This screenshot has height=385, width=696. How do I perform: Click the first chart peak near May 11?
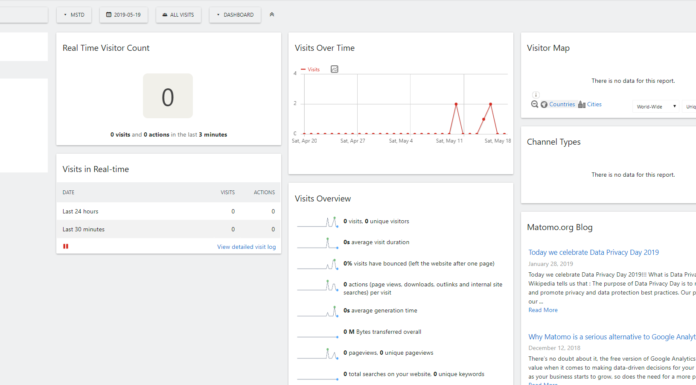456,104
